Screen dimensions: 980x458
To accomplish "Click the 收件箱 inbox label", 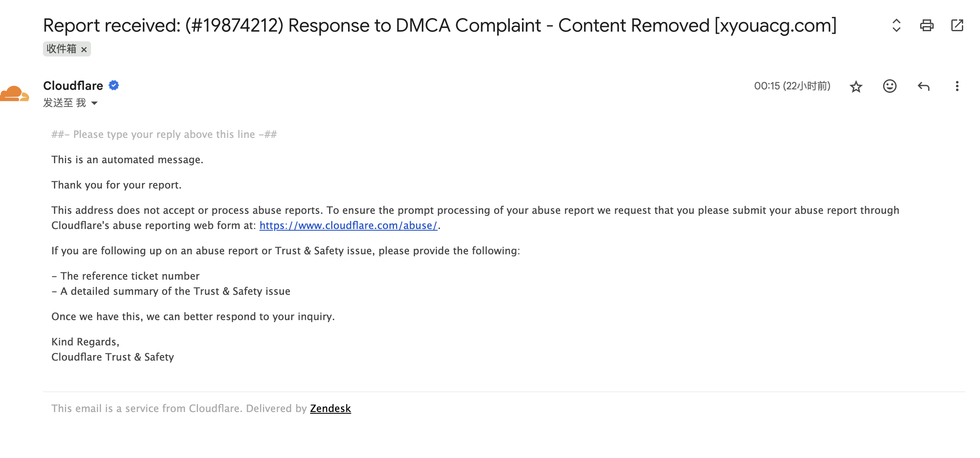I will click(x=62, y=49).
